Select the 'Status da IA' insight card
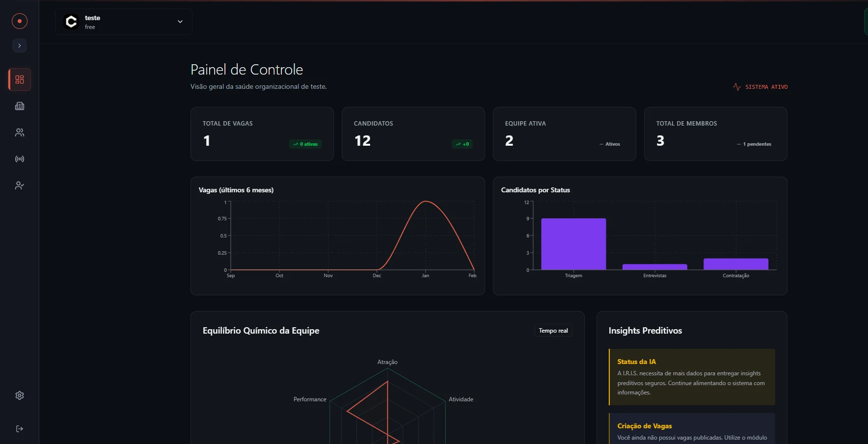 691,377
